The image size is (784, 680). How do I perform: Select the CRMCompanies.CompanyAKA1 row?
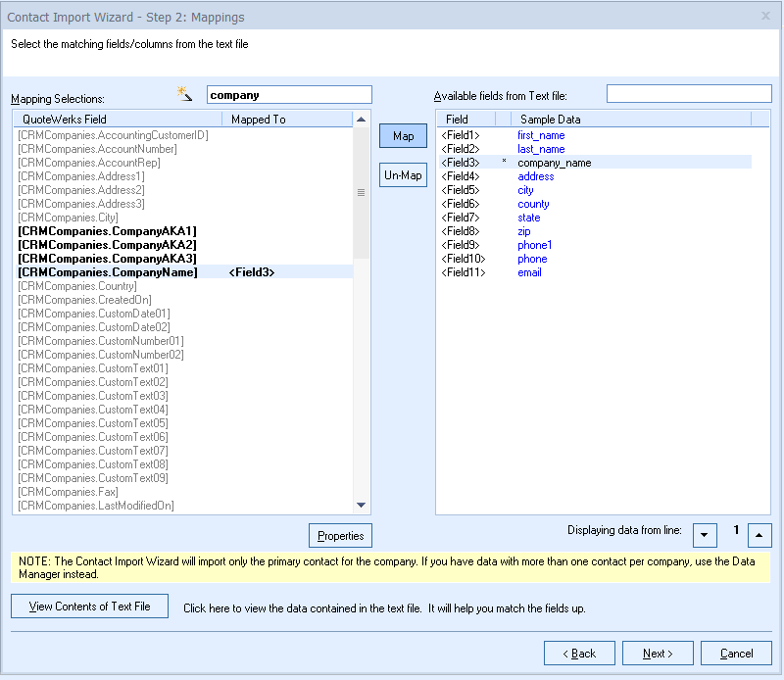108,231
